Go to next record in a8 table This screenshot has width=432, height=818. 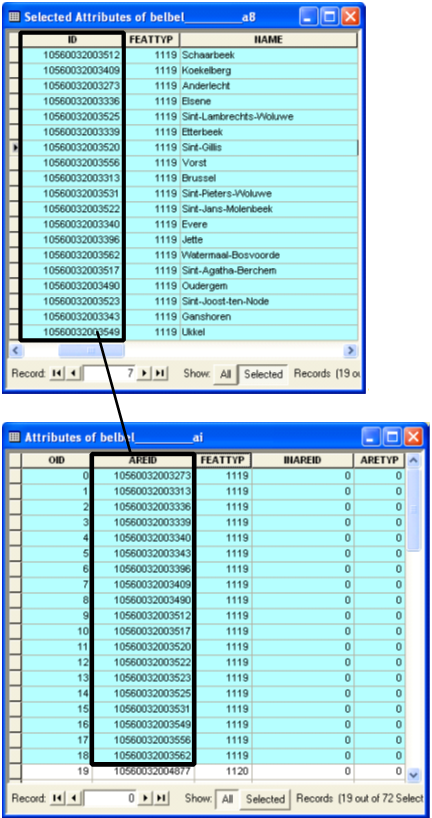coord(145,374)
